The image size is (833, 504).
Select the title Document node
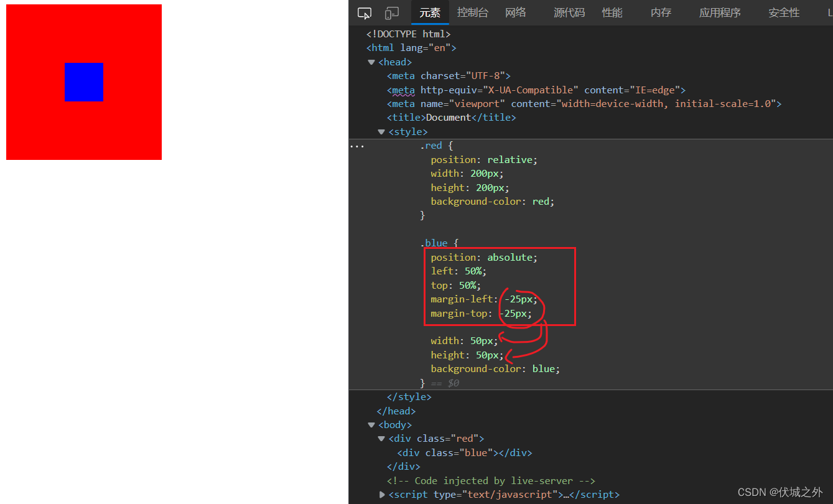coord(451,118)
